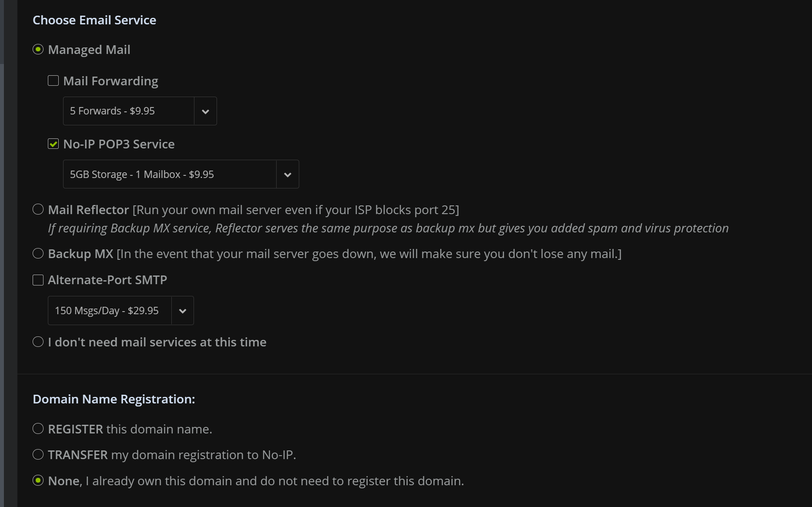
Task: Click the "No-IP POP3 Service" label
Action: [x=119, y=144]
